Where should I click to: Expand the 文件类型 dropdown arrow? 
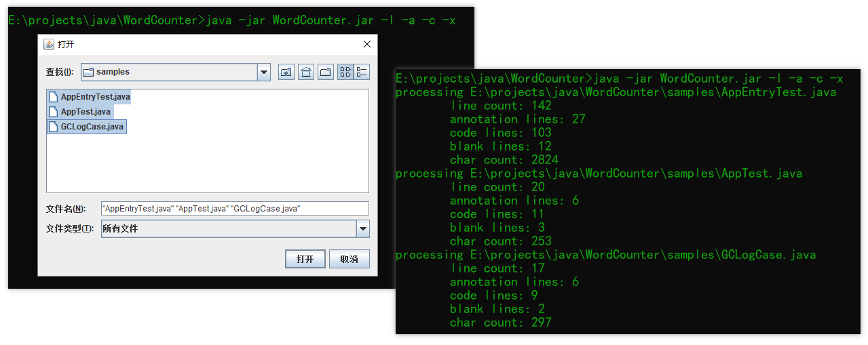pos(363,229)
